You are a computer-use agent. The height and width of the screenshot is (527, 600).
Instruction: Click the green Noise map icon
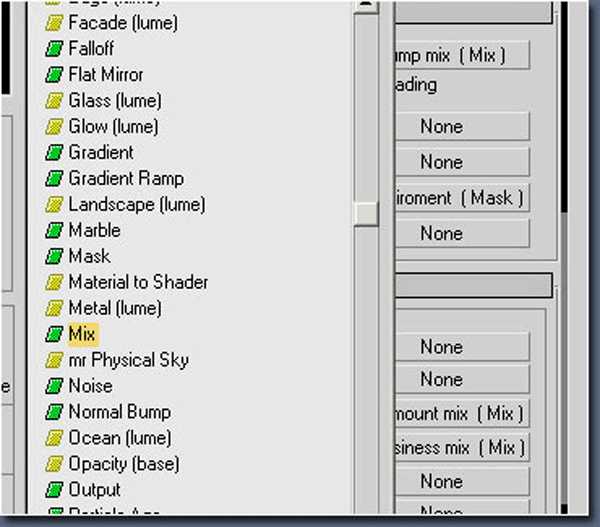[x=54, y=386]
